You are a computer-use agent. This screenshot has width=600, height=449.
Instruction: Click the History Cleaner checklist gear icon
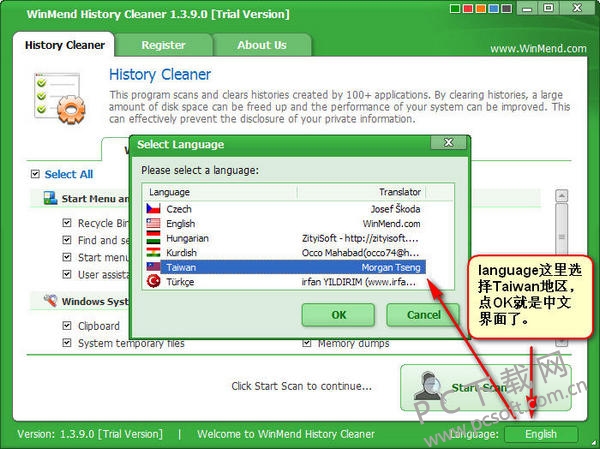pyautogui.click(x=60, y=98)
